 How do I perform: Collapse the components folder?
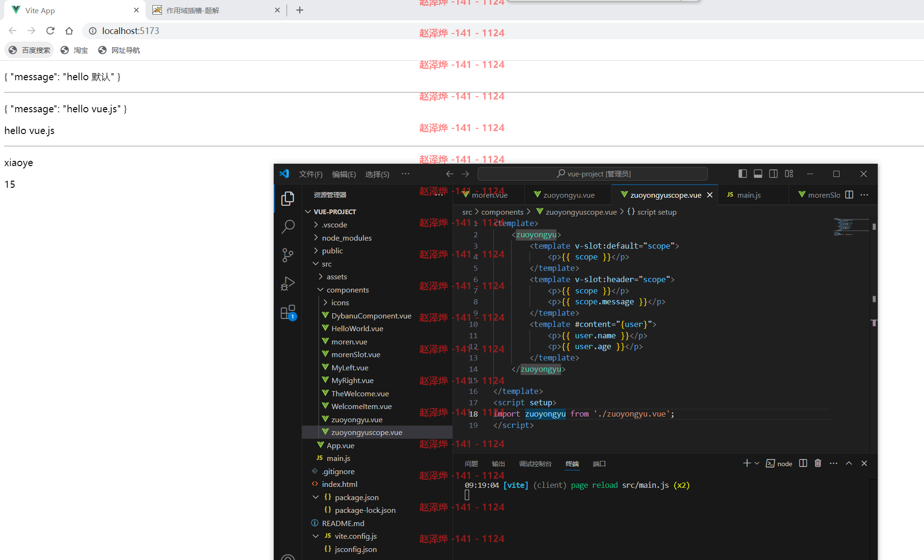click(x=320, y=290)
